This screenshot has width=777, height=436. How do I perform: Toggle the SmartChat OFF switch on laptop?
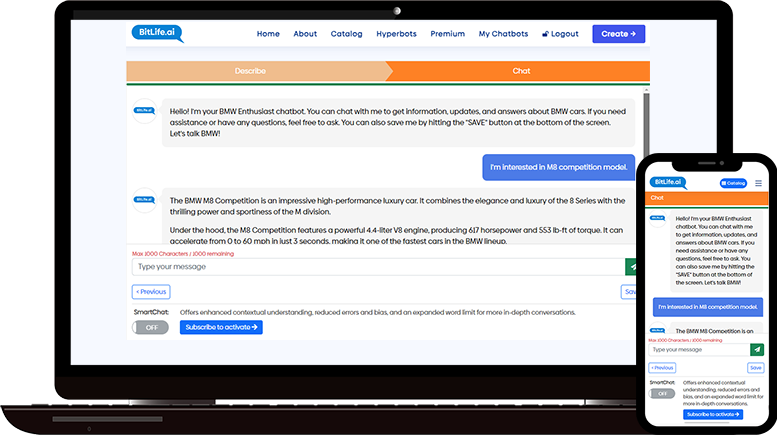coord(150,327)
